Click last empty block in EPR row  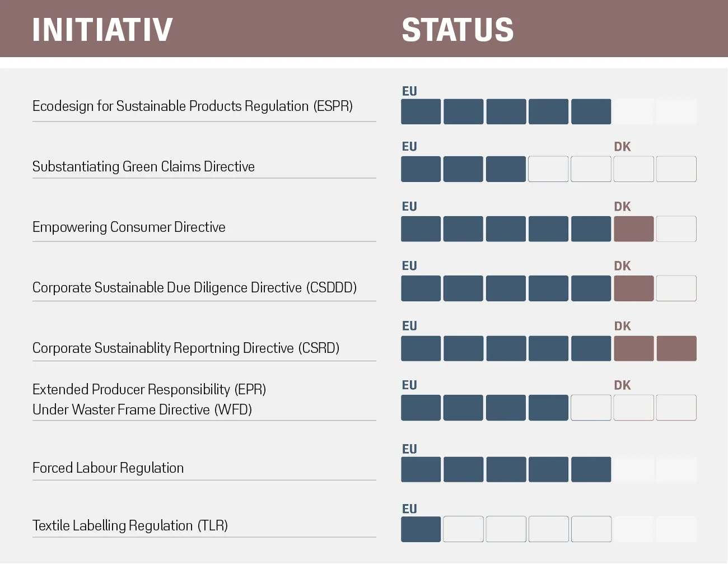click(x=676, y=408)
